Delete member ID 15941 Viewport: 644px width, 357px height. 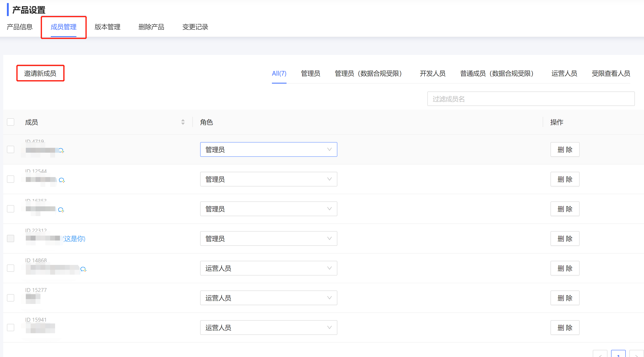565,328
